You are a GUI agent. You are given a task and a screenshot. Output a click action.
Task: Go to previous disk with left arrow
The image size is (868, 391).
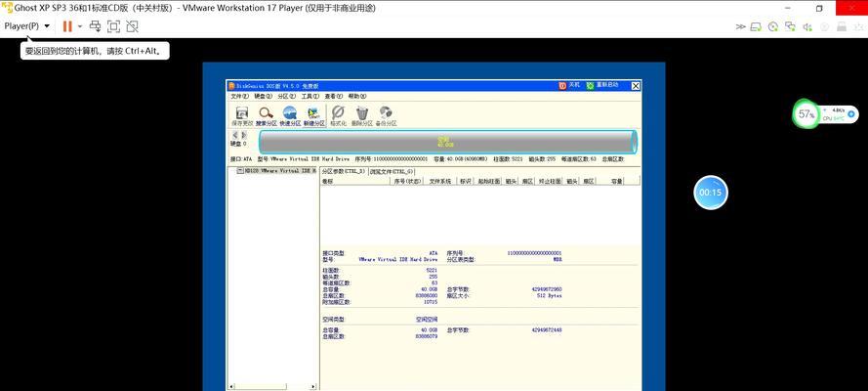(234, 135)
